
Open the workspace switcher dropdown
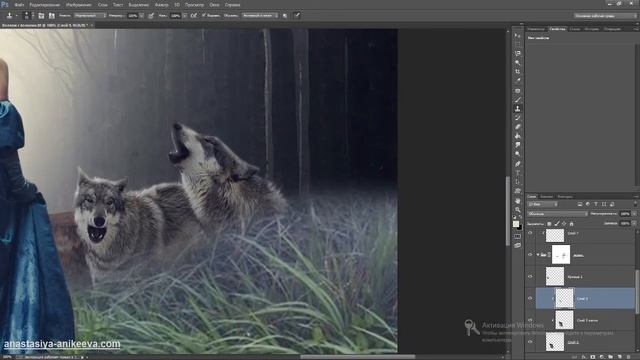605,16
